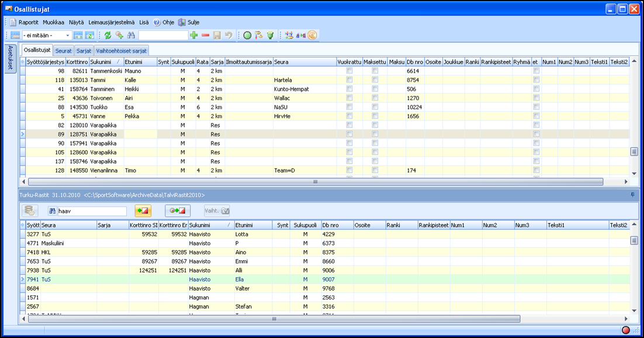Click the green refresh arrows icon
Screen dimensions: 644x338
pos(108,35)
